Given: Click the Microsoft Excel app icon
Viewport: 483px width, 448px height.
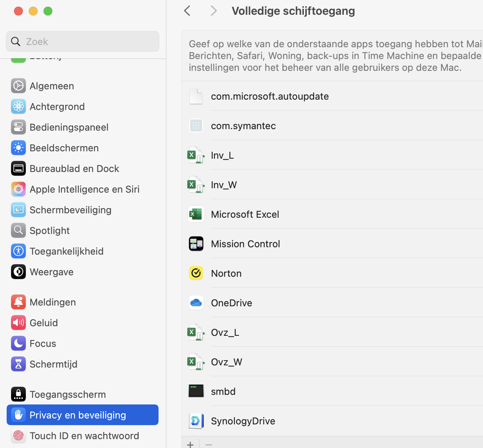Looking at the screenshot, I should [x=196, y=214].
